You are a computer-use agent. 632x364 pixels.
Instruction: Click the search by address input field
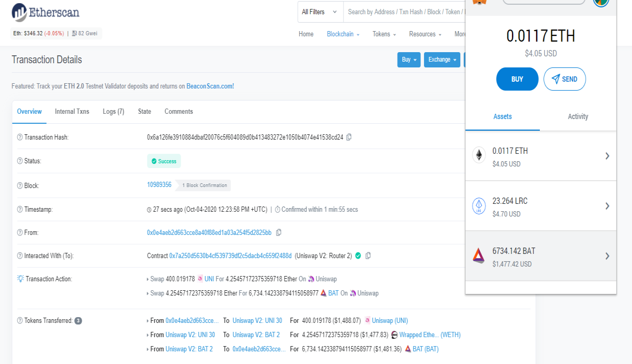click(404, 12)
